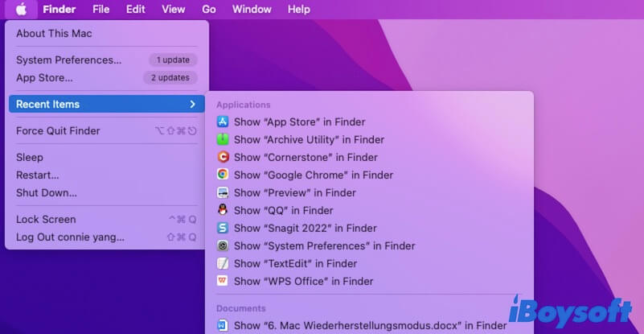The width and height of the screenshot is (644, 334).
Task: Click the Archive Utility green icon
Action: (223, 139)
